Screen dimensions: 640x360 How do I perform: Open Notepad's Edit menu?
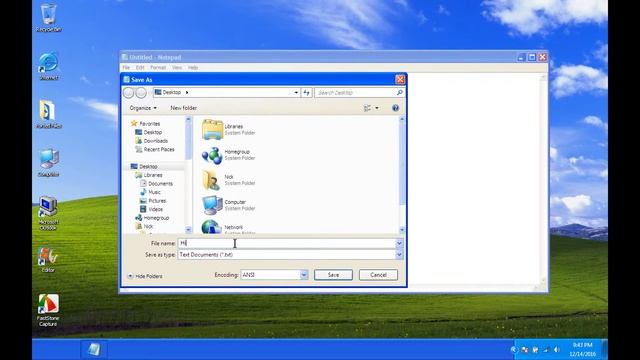tap(140, 67)
